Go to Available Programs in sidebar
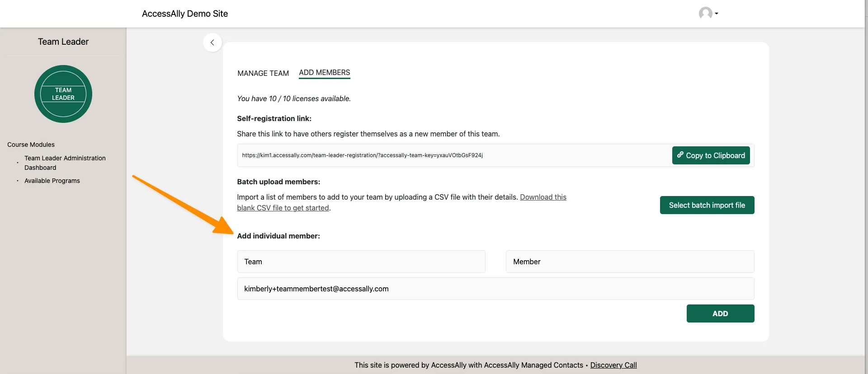 point(52,181)
